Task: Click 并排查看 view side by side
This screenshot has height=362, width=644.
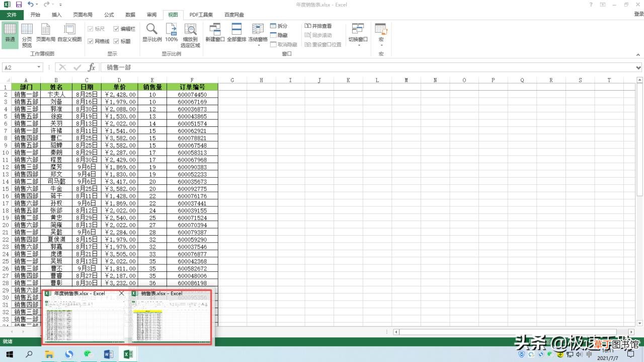Action: coord(318,26)
